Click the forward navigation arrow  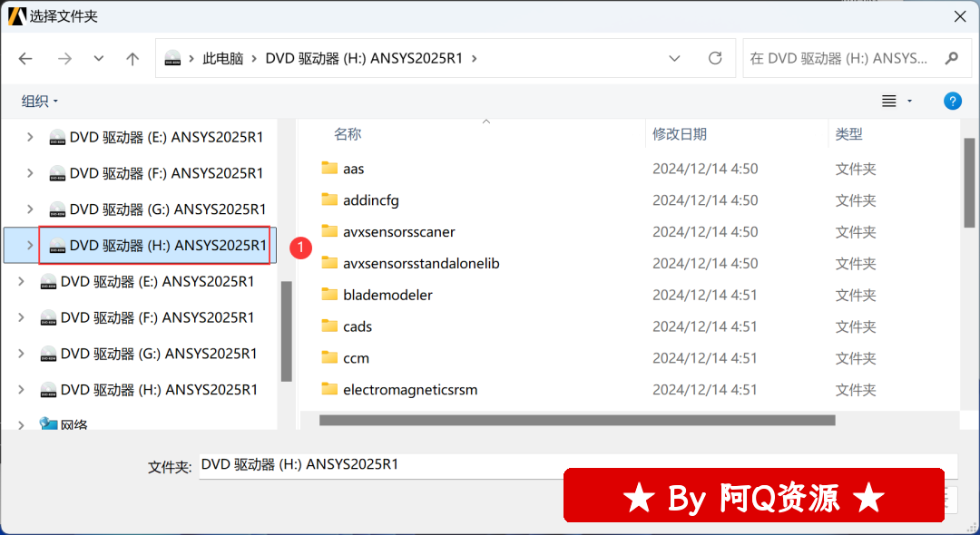tap(64, 59)
